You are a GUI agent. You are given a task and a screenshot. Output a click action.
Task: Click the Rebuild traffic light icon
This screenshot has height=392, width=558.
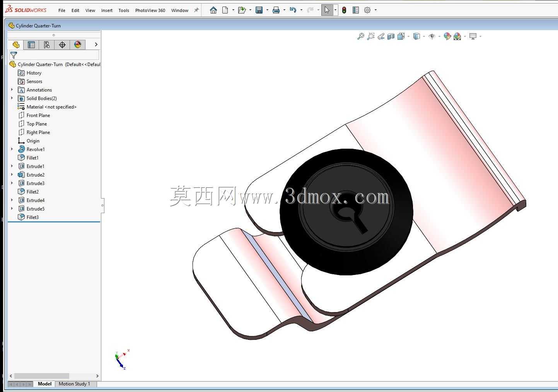pos(344,10)
